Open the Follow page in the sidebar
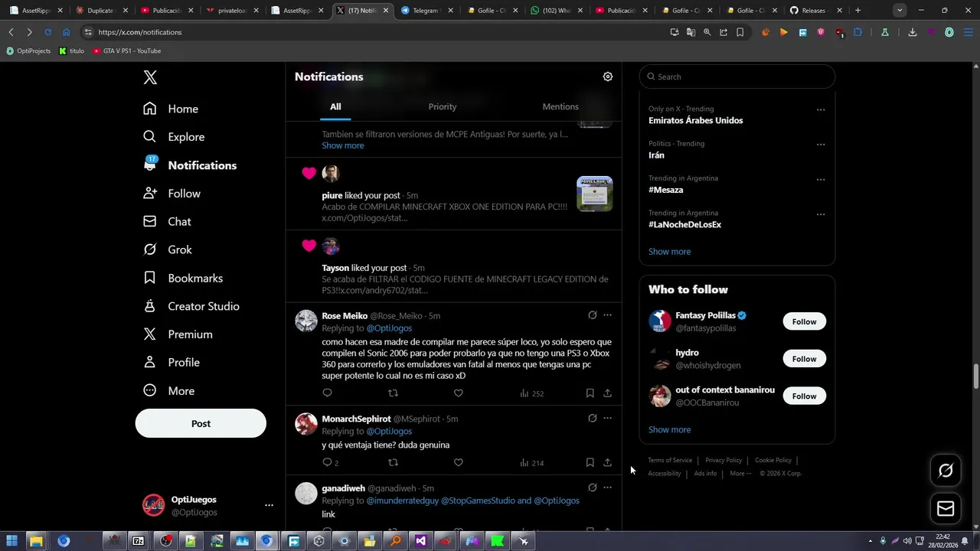This screenshot has width=980, height=551. click(x=171, y=194)
